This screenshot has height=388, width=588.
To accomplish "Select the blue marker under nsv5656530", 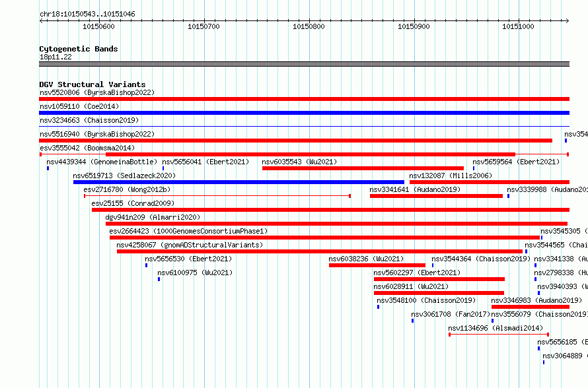I will pos(146,265).
